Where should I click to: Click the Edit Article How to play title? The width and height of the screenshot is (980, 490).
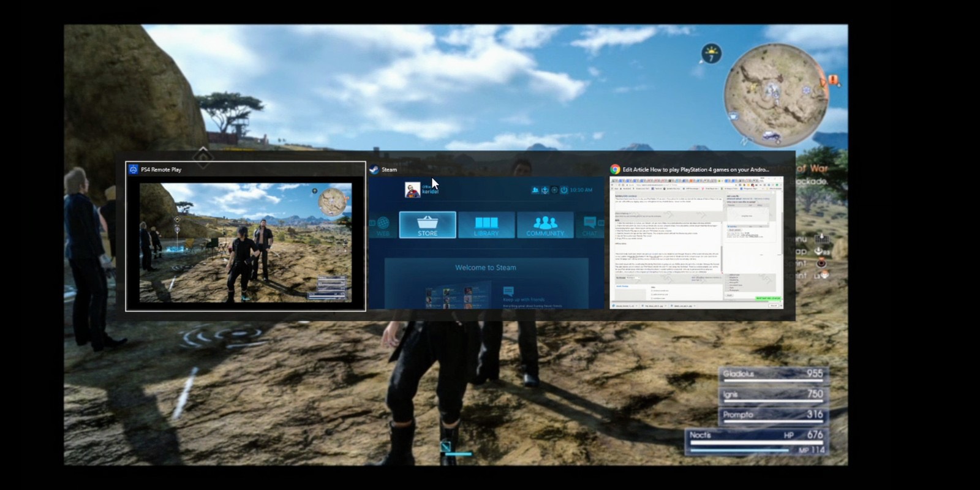pyautogui.click(x=696, y=170)
